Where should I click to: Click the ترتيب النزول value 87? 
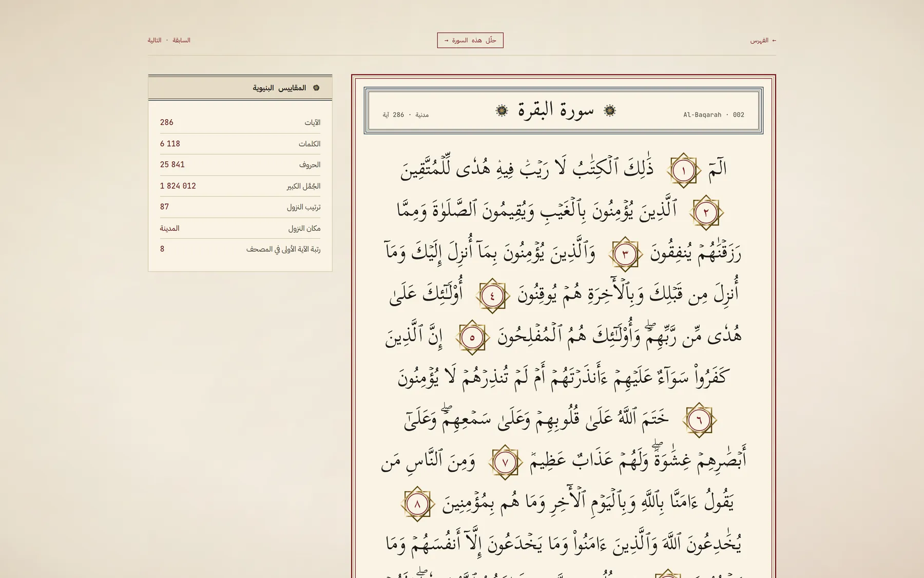[x=164, y=207]
